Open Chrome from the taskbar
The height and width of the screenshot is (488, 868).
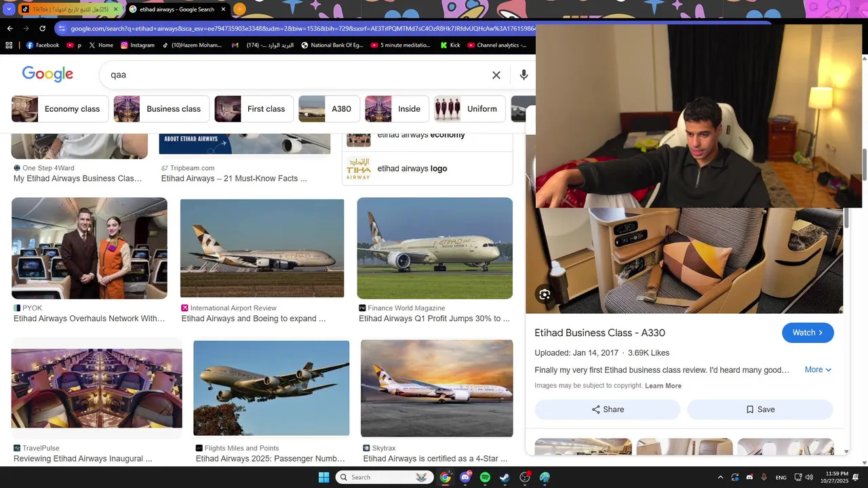tap(445, 477)
